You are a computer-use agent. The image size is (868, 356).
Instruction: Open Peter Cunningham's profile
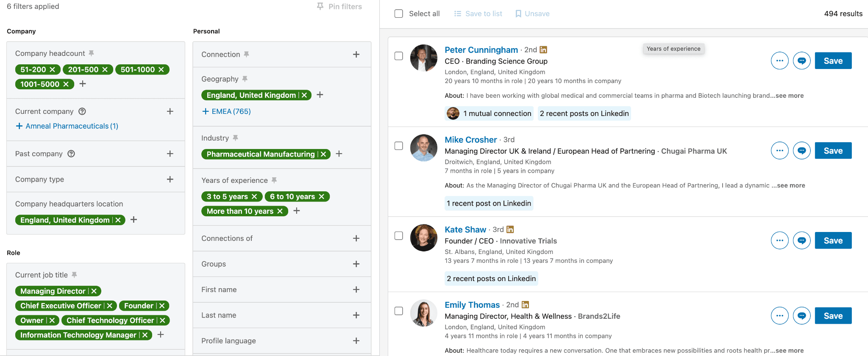click(x=481, y=50)
